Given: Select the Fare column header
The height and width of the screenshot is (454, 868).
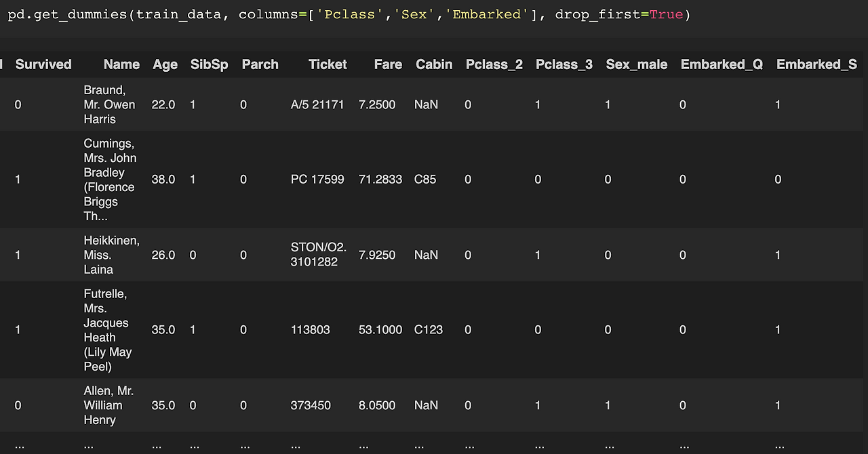Looking at the screenshot, I should (x=388, y=64).
